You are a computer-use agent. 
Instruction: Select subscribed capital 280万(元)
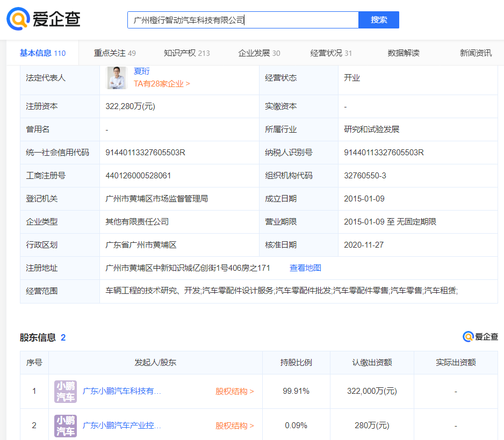coord(372,425)
